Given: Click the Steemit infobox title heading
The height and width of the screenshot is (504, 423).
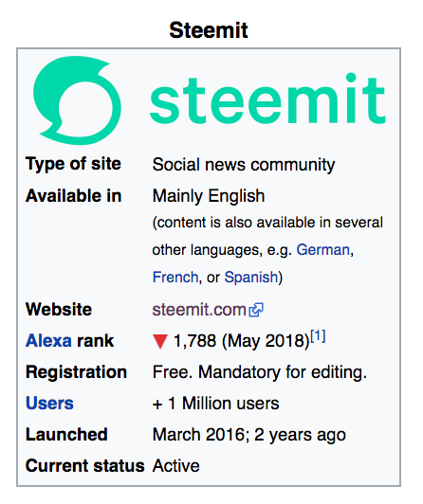Looking at the screenshot, I should point(209,30).
